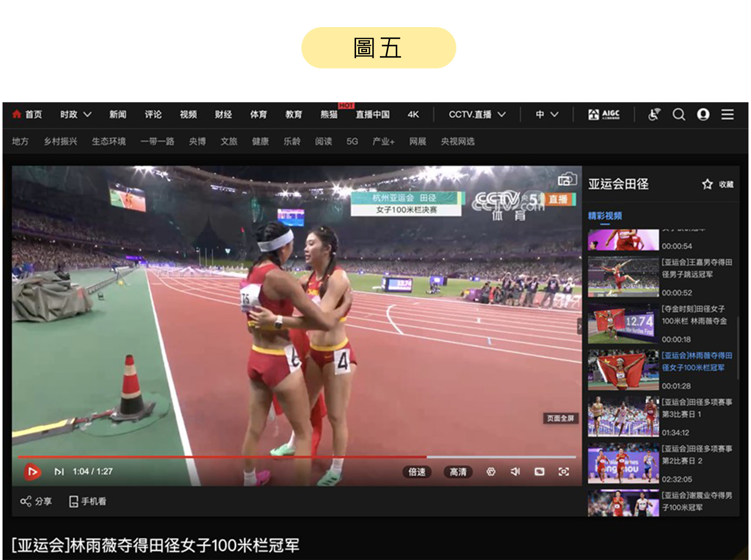Click the 手机看 phone viewing icon

[73, 501]
